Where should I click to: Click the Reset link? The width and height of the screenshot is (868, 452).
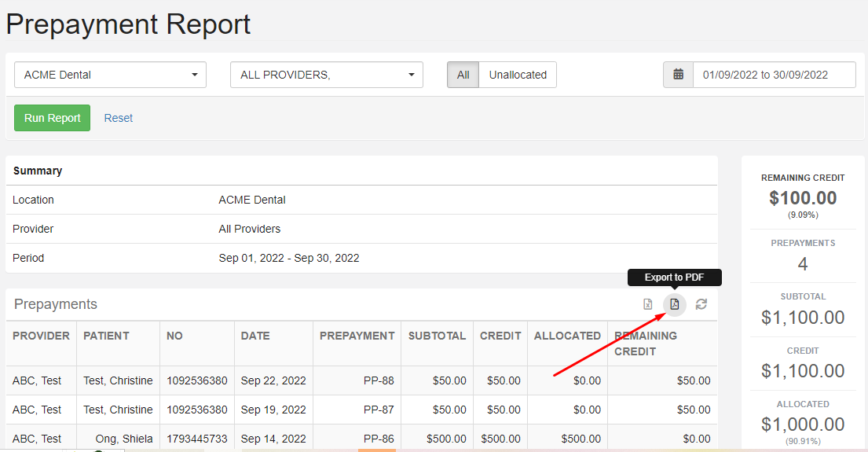[x=119, y=118]
